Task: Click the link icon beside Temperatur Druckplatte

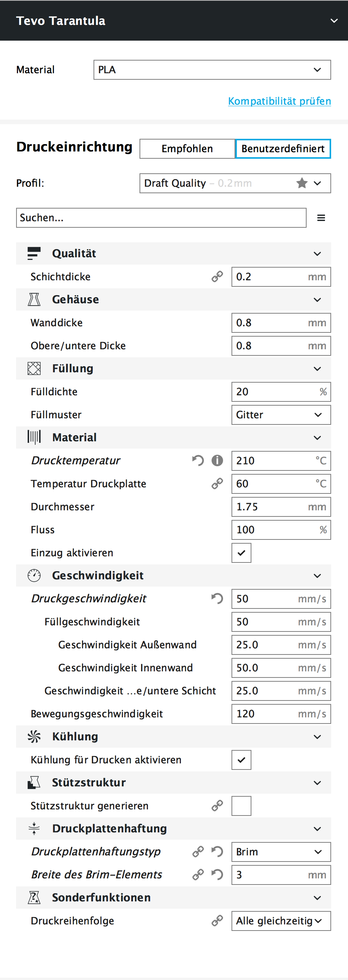Action: [217, 483]
